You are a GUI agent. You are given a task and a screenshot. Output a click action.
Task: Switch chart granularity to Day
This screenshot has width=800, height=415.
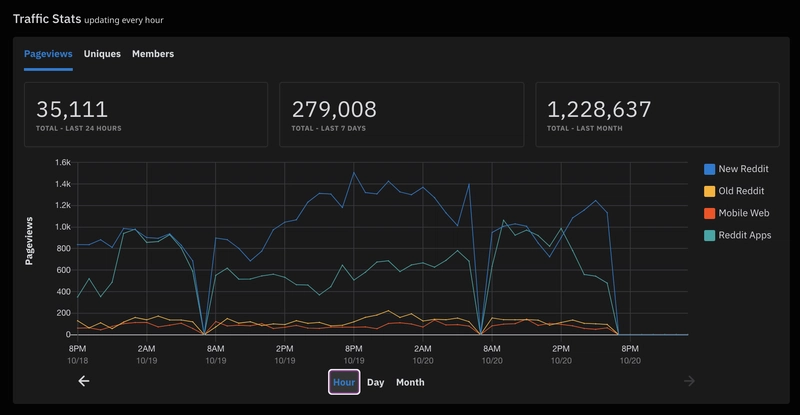[375, 382]
